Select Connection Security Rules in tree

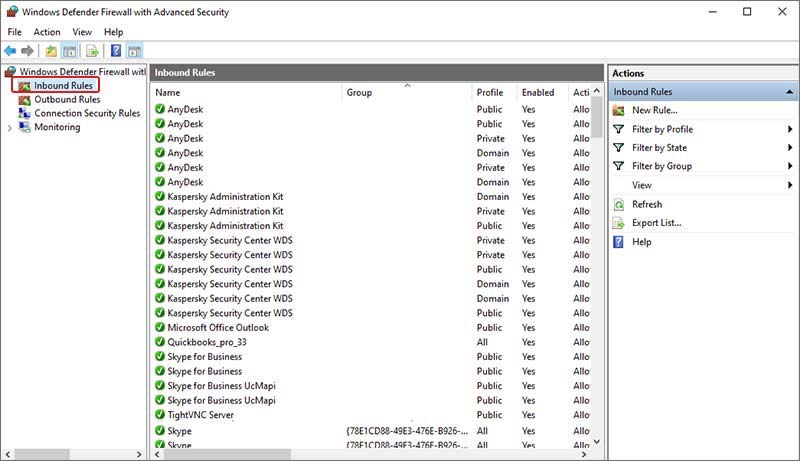point(87,114)
